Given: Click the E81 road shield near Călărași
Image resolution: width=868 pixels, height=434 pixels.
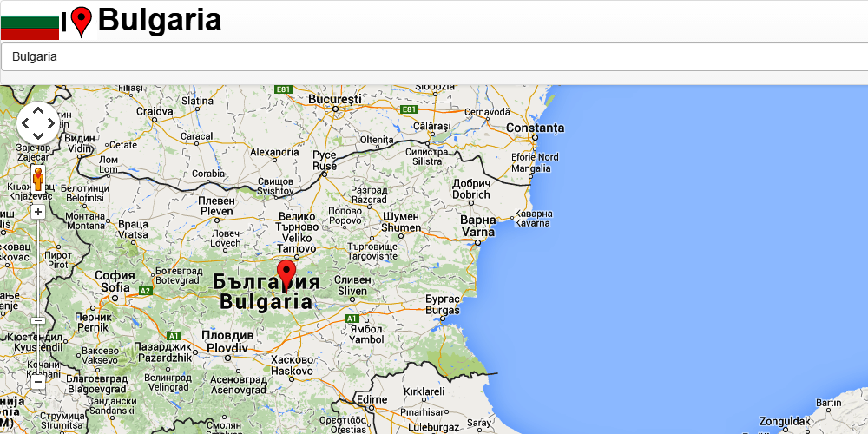Looking at the screenshot, I should click(x=409, y=109).
